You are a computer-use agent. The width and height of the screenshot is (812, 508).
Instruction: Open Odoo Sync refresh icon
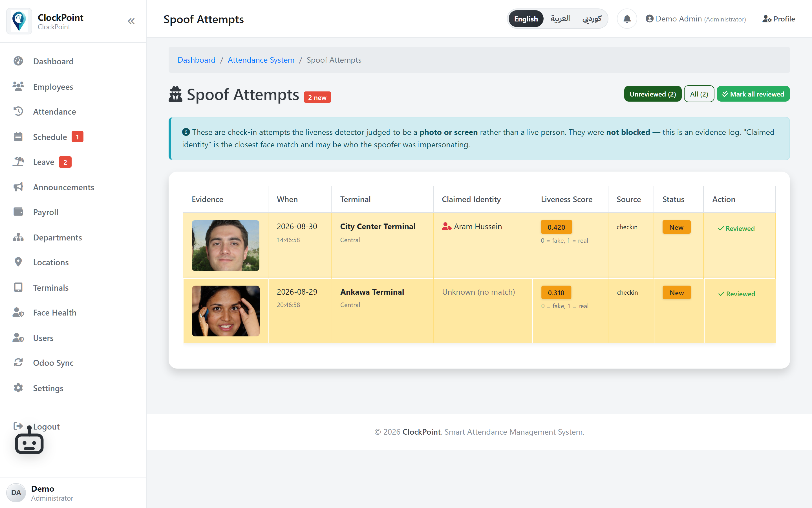[18, 363]
